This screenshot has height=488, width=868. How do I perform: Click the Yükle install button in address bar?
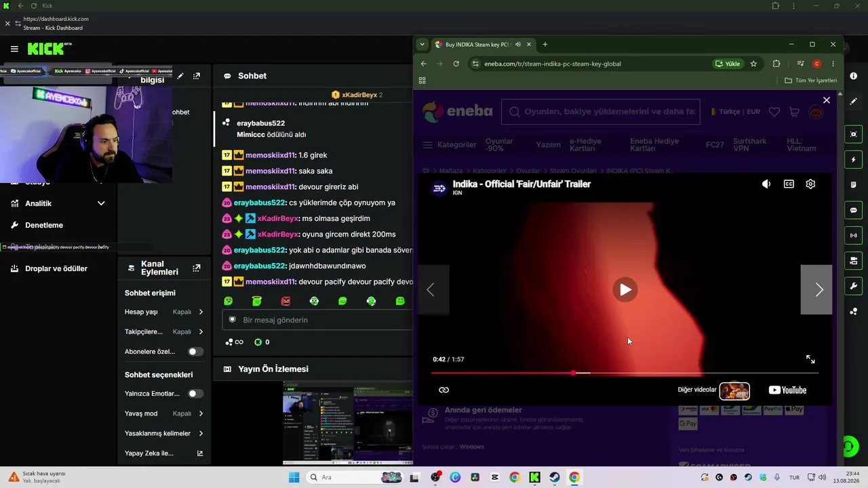[728, 64]
